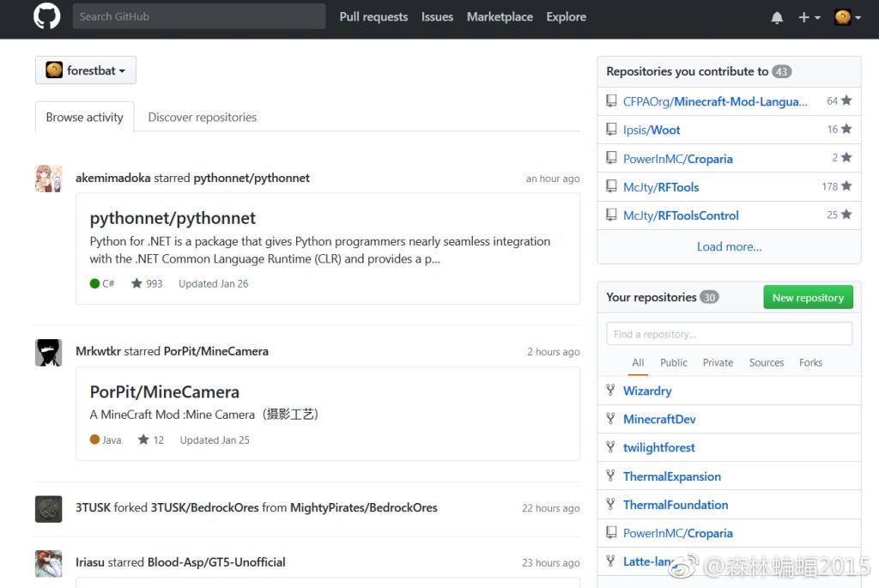Viewport: 879px width, 588px height.
Task: Focus the Find a repository field
Action: point(729,334)
